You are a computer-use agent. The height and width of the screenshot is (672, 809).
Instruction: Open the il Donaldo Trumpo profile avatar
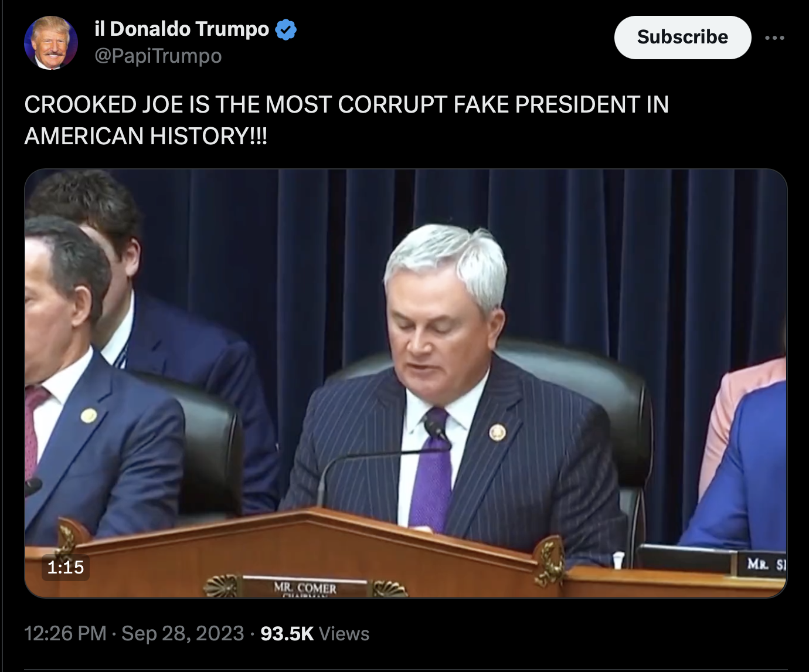pyautogui.click(x=50, y=43)
